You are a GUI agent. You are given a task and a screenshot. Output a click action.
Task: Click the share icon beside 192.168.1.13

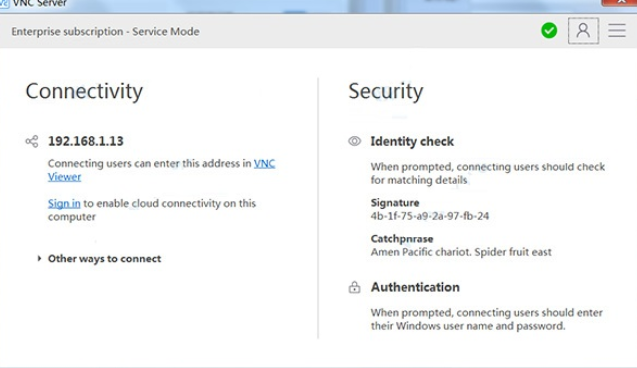click(32, 141)
